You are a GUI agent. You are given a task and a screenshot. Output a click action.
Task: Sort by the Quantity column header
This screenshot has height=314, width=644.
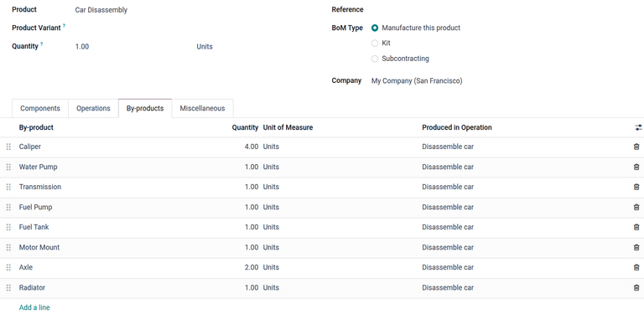(245, 127)
